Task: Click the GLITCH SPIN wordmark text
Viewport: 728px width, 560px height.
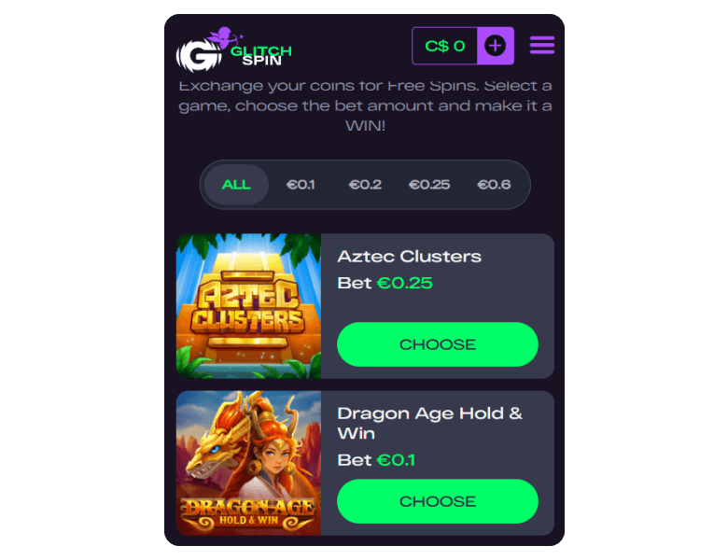Action: click(261, 55)
